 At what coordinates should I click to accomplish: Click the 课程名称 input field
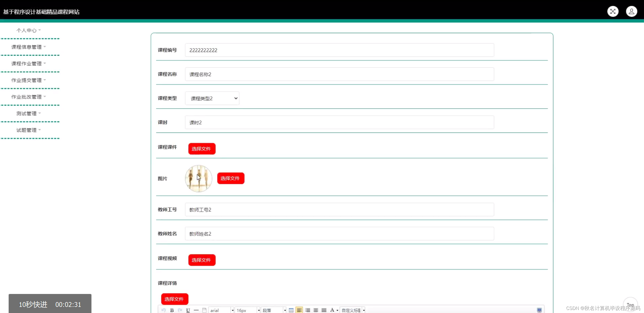339,74
